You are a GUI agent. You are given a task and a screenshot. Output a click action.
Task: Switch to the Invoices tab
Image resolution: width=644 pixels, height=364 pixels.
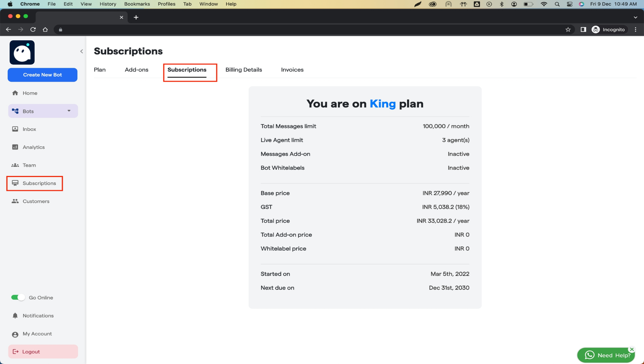coord(292,70)
